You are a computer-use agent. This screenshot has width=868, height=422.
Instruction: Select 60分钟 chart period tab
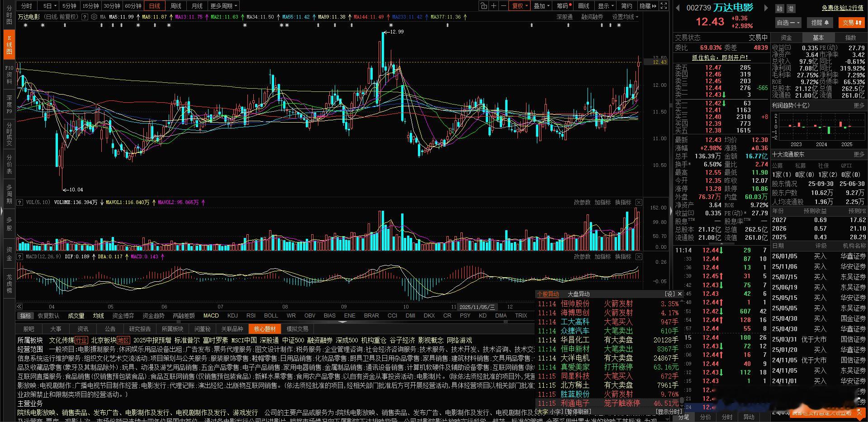[x=133, y=6]
